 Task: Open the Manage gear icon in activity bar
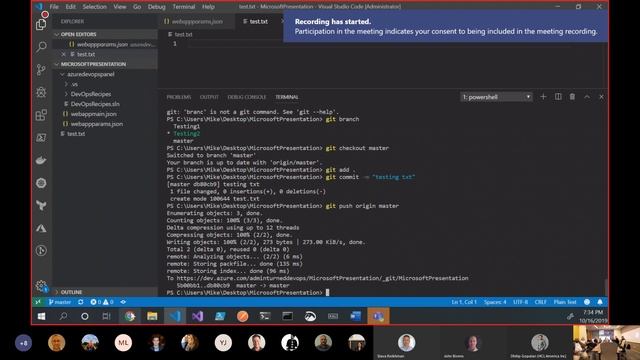point(41,286)
